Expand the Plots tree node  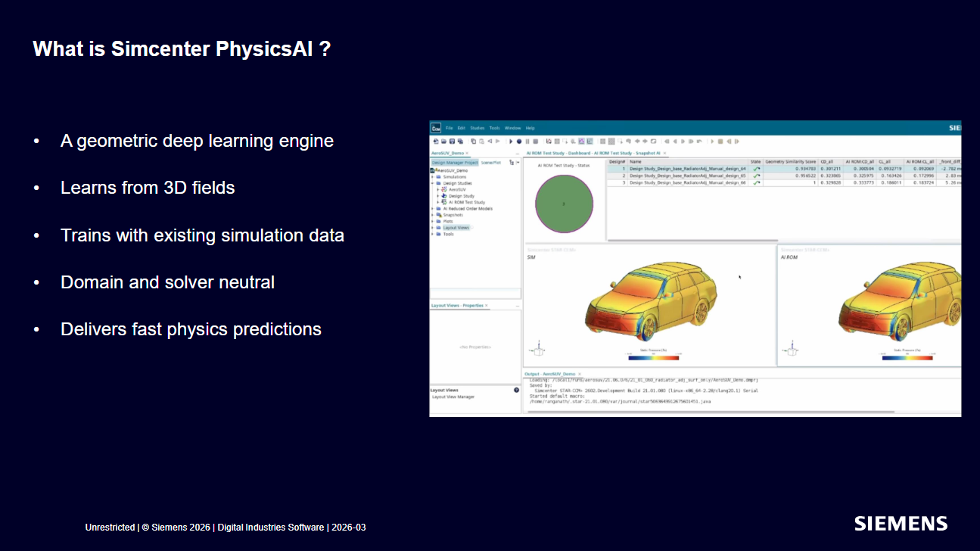pos(433,221)
